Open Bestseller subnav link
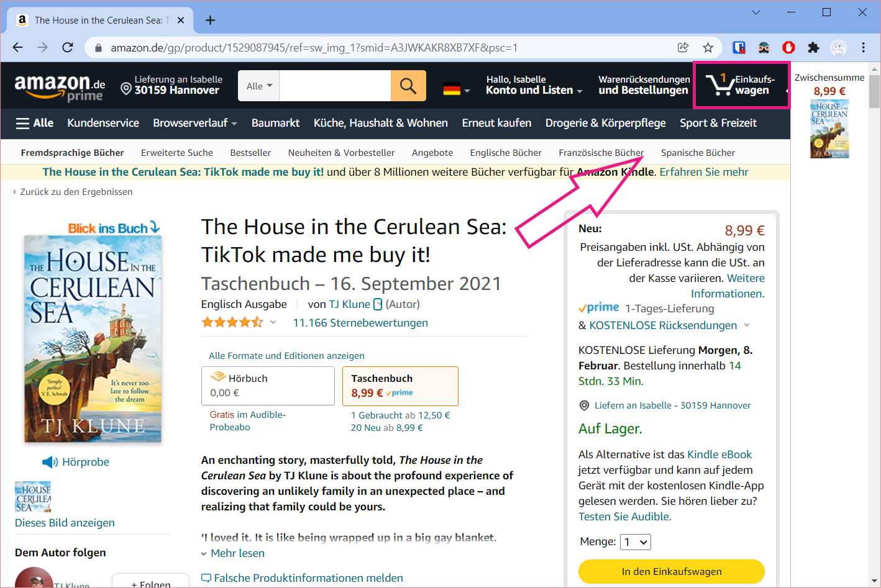 pyautogui.click(x=250, y=153)
